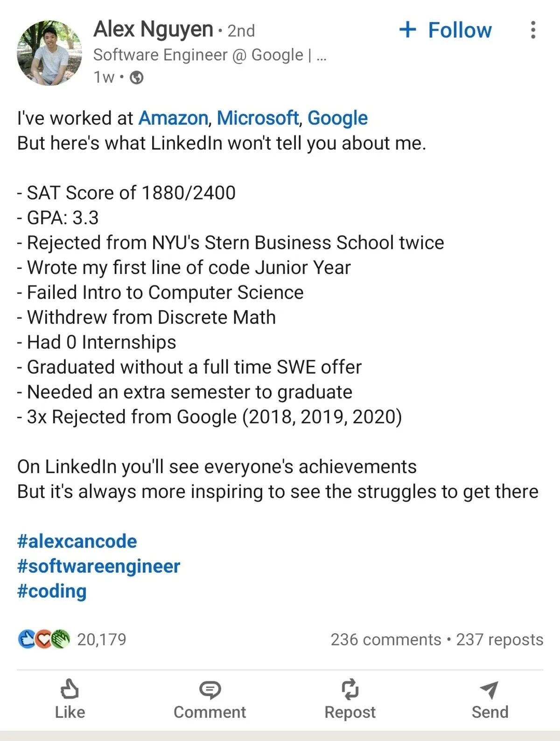Open the Google company link
Screen dimensions: 560x741
[x=337, y=118]
